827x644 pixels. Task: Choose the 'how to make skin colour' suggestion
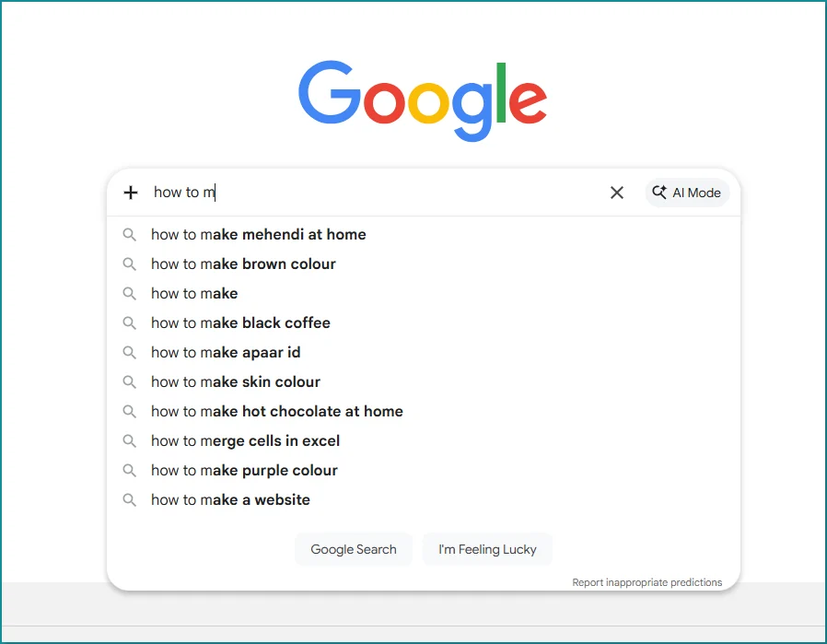235,381
